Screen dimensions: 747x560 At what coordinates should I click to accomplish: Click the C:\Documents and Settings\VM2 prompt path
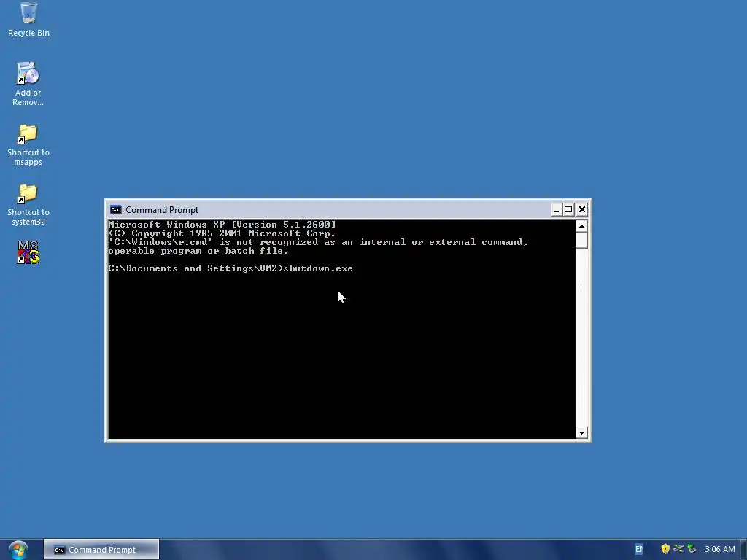point(196,268)
